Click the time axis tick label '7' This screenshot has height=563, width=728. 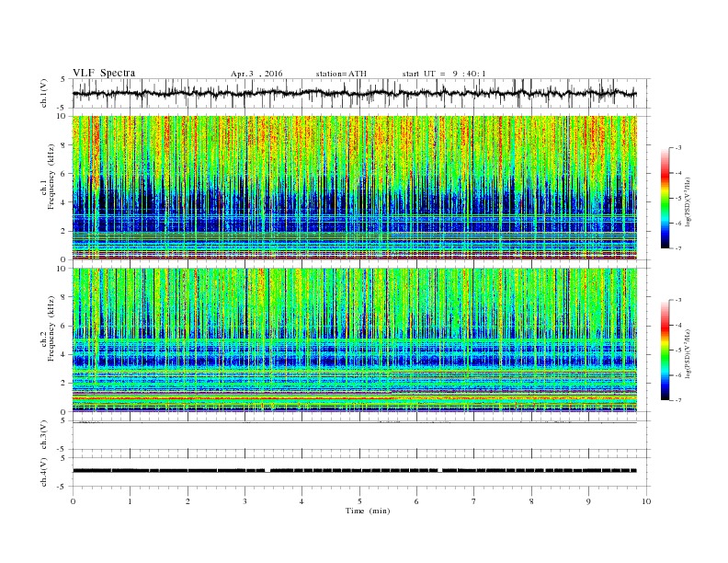pos(474,501)
